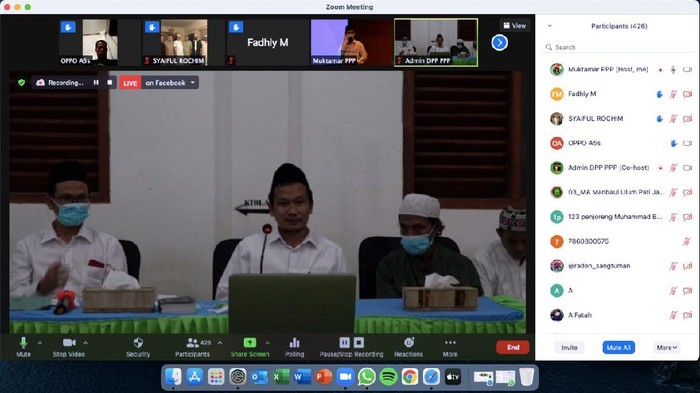Click the green encryption shield icon
The image size is (700, 393).
pos(21,83)
